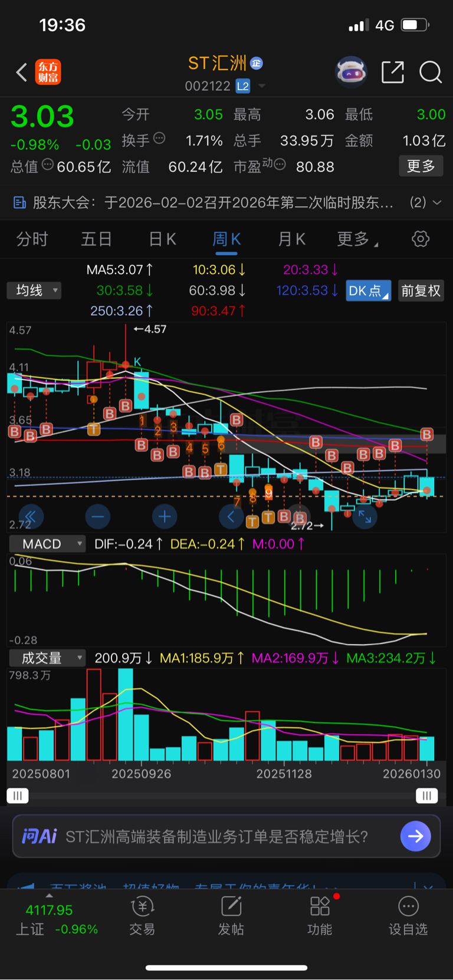Image resolution: width=453 pixels, height=980 pixels.
Task: Tap the MA5:3.07 value label
Action: [120, 270]
